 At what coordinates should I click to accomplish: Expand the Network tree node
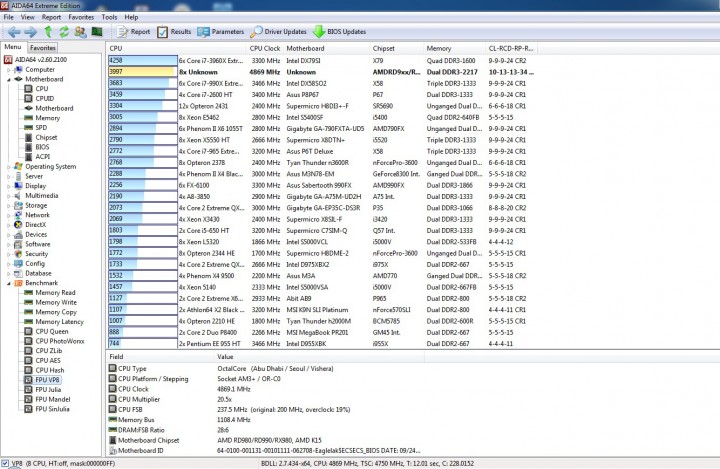coord(8,215)
